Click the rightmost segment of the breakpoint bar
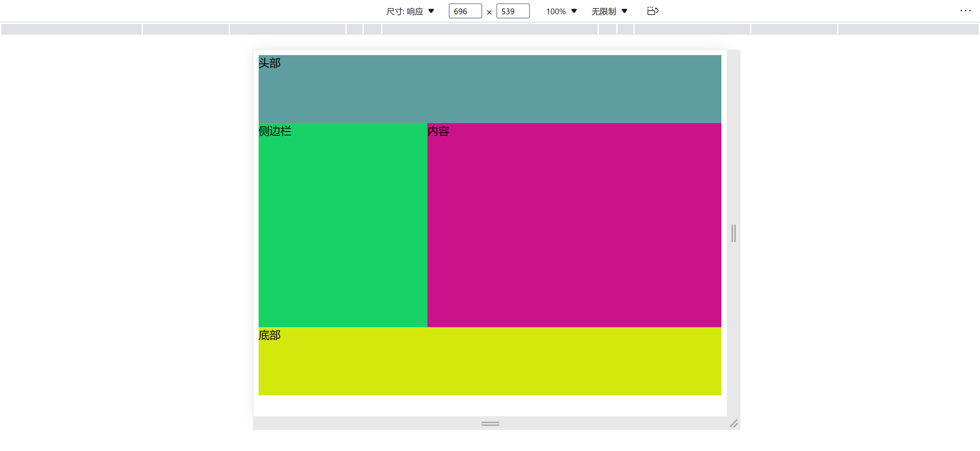 908,29
